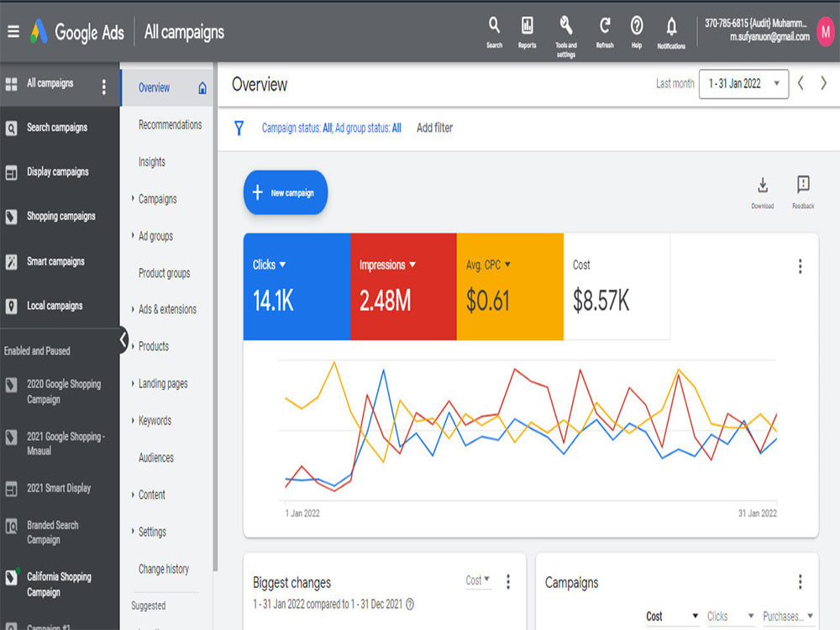Image resolution: width=840 pixels, height=630 pixels.
Task: Download the overview report
Action: 763,192
